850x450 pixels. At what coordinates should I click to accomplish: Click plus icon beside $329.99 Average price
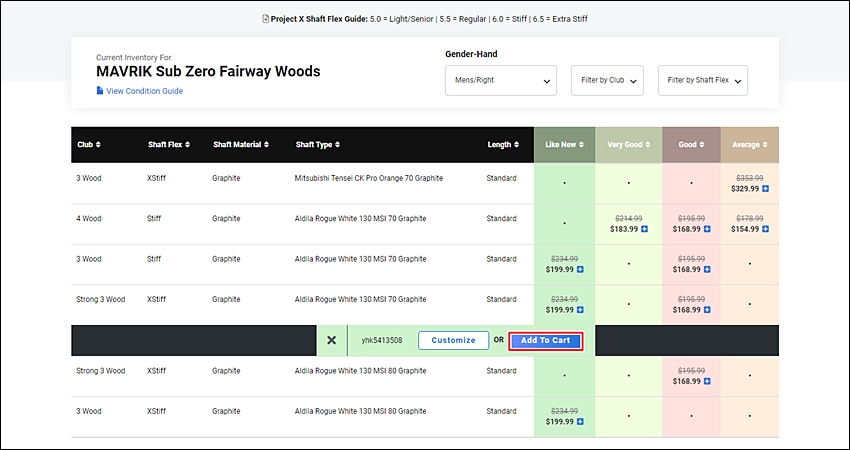point(765,189)
